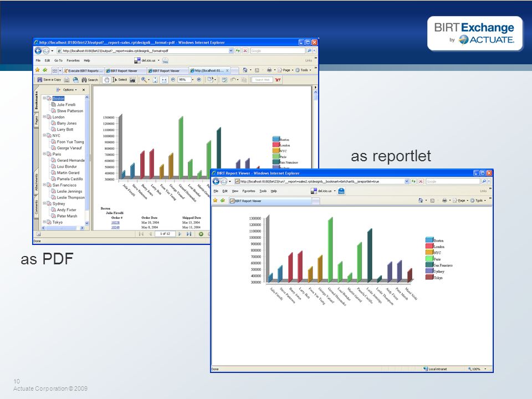The height and width of the screenshot is (399, 532).
Task: Select the Steve Patterson bookmark
Action: (x=70, y=111)
